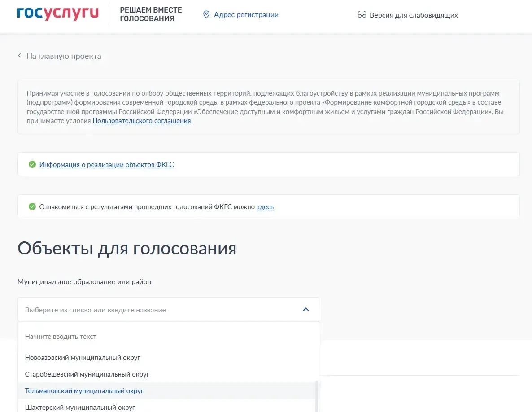Open the Пользовательского соглашения link
Screen dimensions: 532x412
[141, 121]
